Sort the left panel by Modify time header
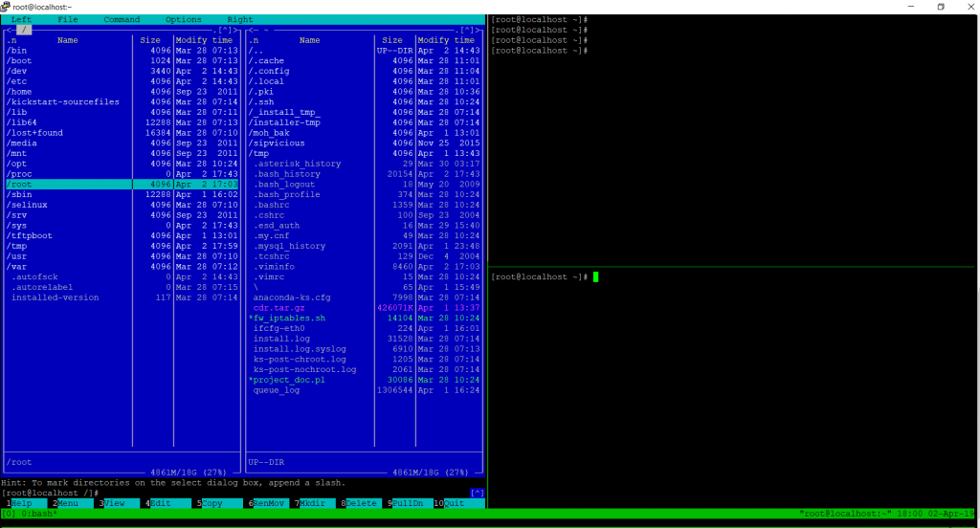The width and height of the screenshot is (980, 528). (x=204, y=40)
